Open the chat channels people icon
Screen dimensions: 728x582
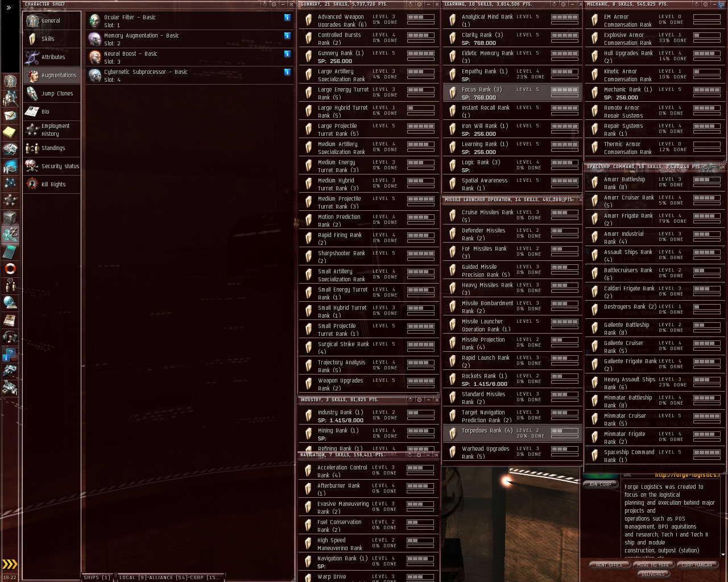(x=10, y=285)
